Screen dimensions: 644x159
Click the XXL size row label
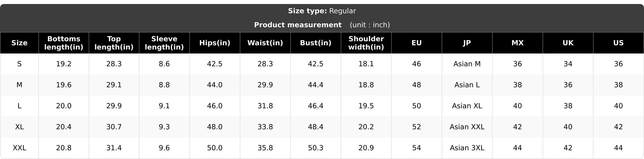click(x=19, y=148)
